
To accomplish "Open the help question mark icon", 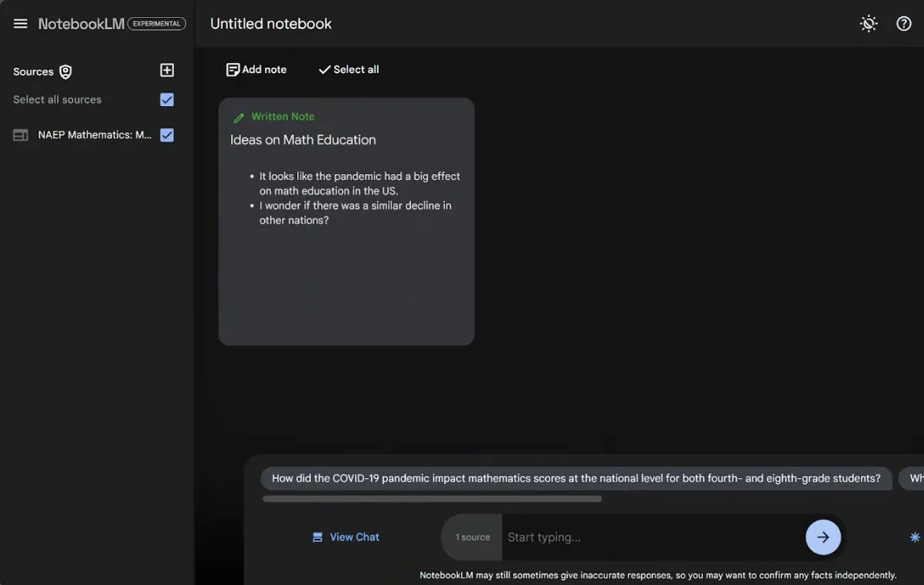I will (904, 24).
